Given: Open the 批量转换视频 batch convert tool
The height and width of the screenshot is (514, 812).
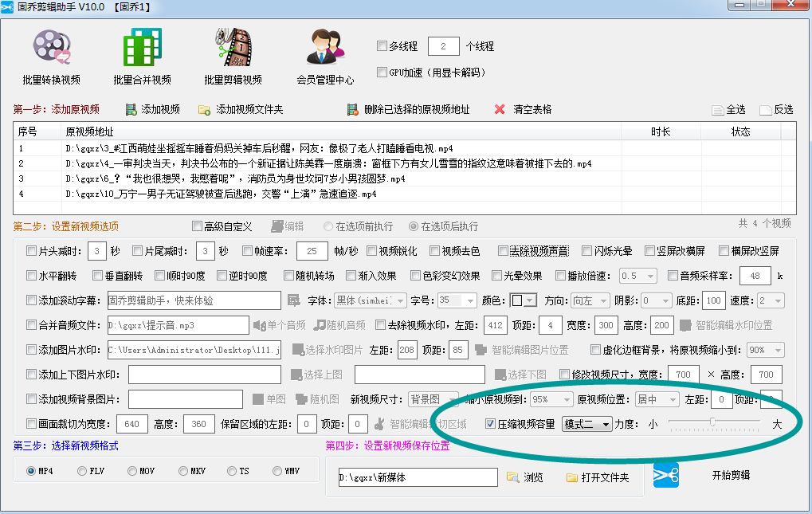Looking at the screenshot, I should click(51, 54).
